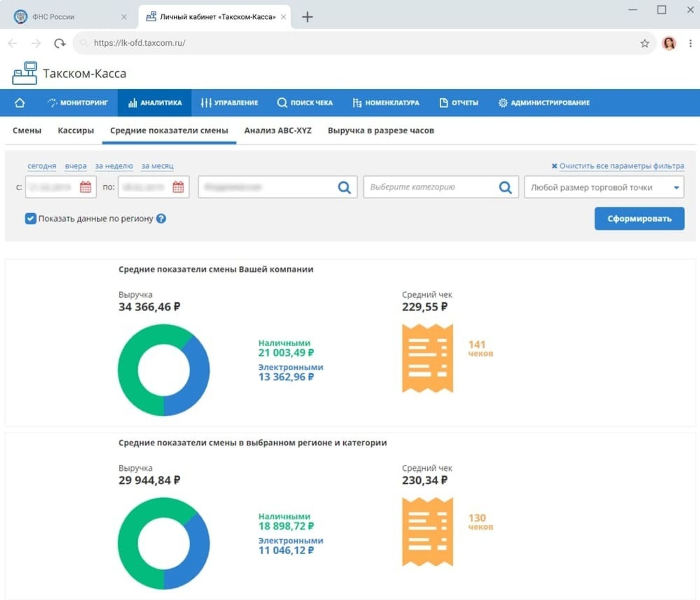Uncheck Показать данные по региону checkbox
Viewport: 700px width, 600px height.
(30, 218)
